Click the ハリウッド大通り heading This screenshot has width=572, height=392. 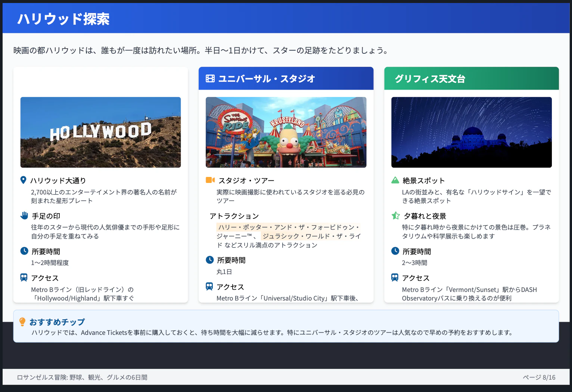point(58,181)
